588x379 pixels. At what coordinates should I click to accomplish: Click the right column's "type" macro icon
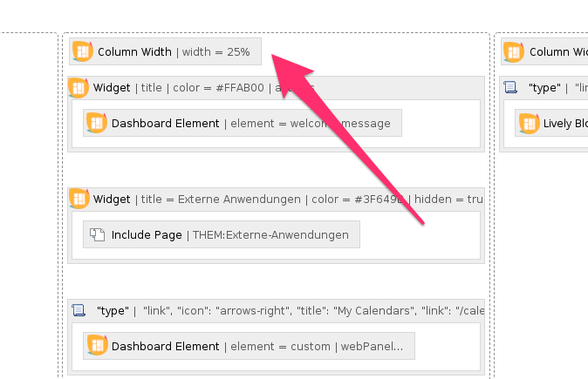pos(510,88)
